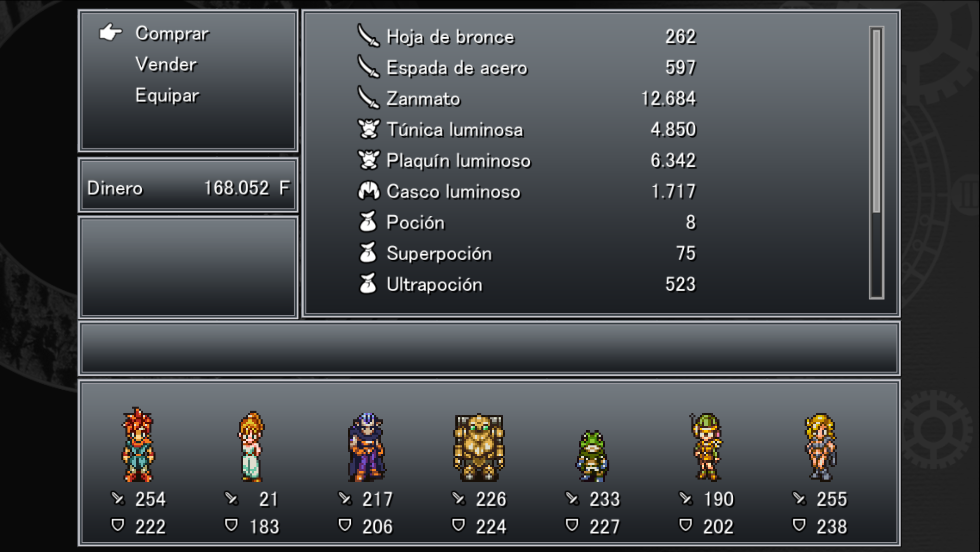Click the pointing hand cursor icon
Image resolution: width=980 pixels, height=552 pixels.
111,33
